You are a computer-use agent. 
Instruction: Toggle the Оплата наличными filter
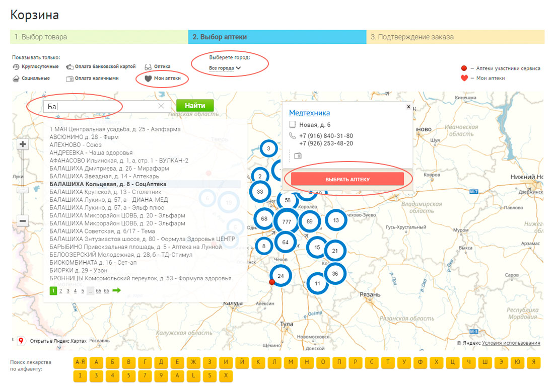point(92,79)
